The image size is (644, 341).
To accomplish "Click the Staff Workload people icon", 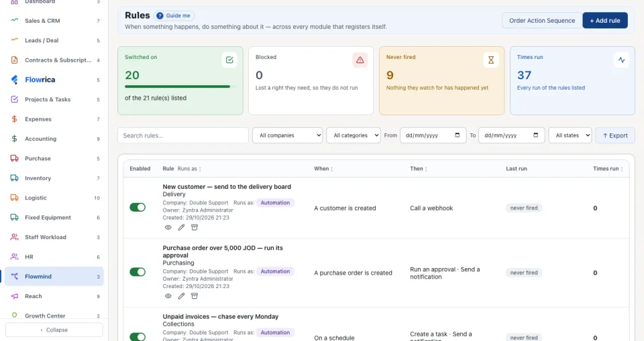I will coord(14,237).
